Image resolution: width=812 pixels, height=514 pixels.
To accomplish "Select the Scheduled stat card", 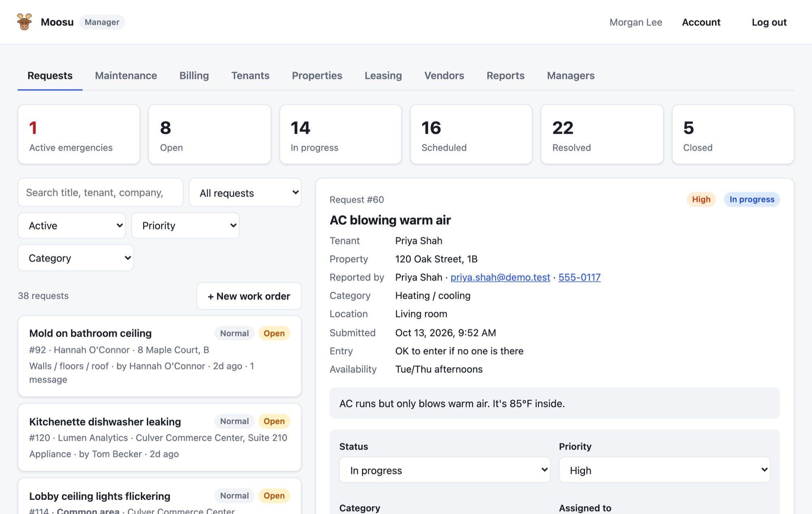I will 471,134.
